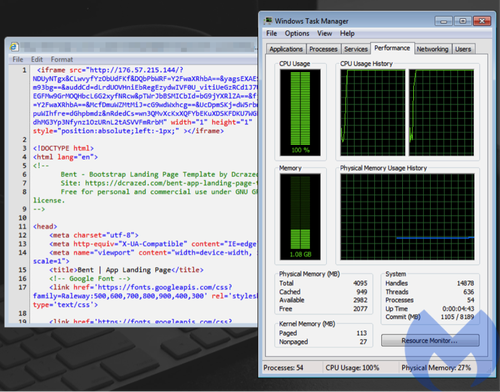Open the View menu in Task Manager
The height and width of the screenshot is (392, 500).
[x=324, y=33]
